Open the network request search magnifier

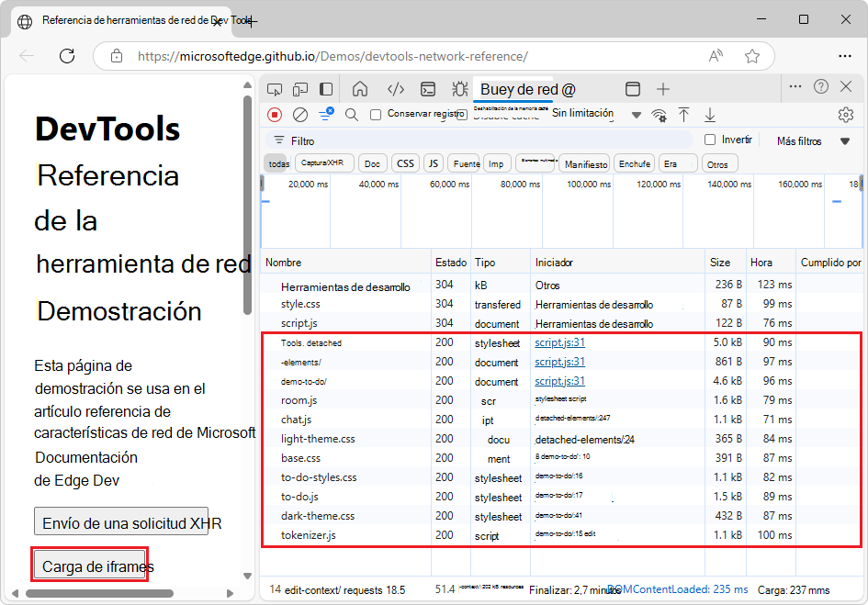pyautogui.click(x=352, y=114)
